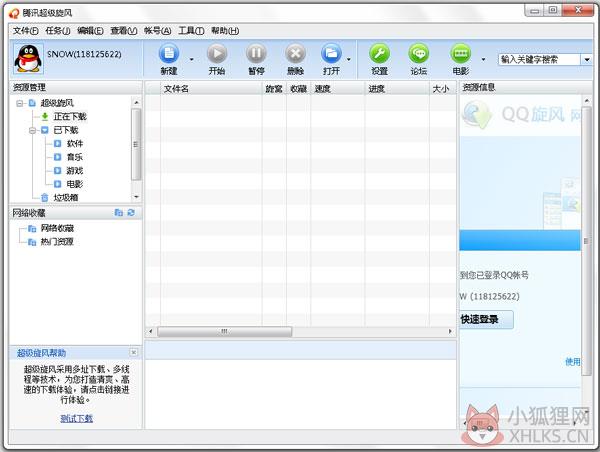Click the 暂停 pause icon

[256, 54]
